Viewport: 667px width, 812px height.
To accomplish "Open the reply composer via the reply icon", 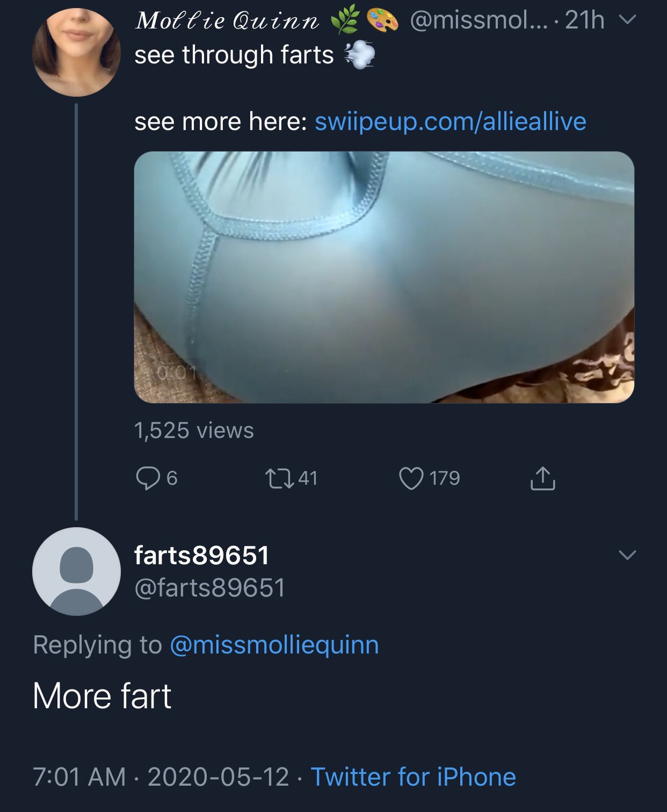I will tap(148, 479).
